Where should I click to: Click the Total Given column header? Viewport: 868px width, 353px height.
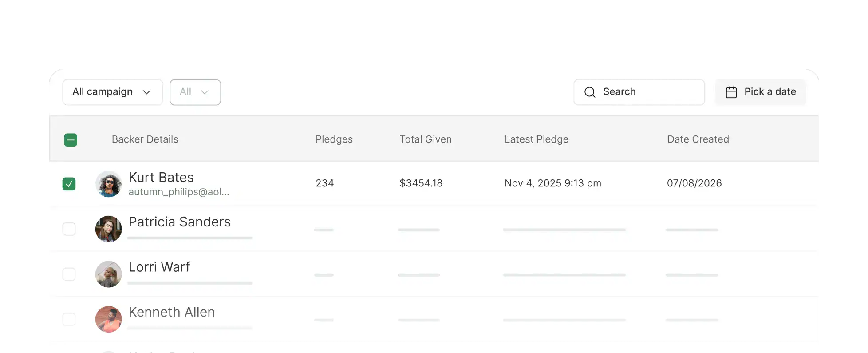coord(425,139)
